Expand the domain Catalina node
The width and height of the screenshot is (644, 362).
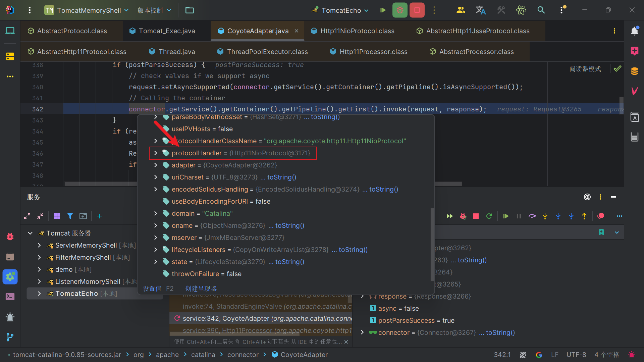(x=156, y=213)
